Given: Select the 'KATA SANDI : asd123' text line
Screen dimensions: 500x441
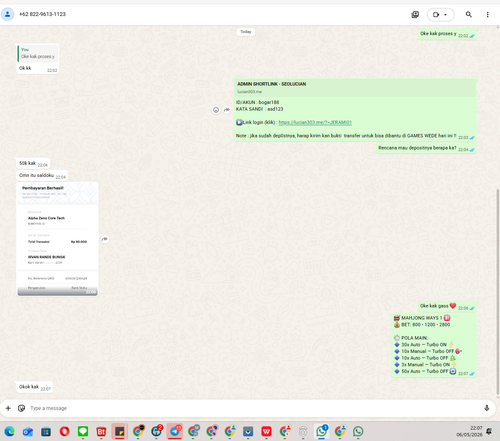Looking at the screenshot, I should coord(259,109).
